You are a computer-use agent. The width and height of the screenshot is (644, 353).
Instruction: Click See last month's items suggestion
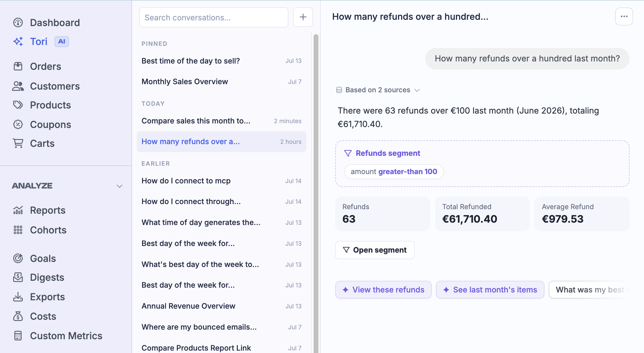(x=490, y=290)
